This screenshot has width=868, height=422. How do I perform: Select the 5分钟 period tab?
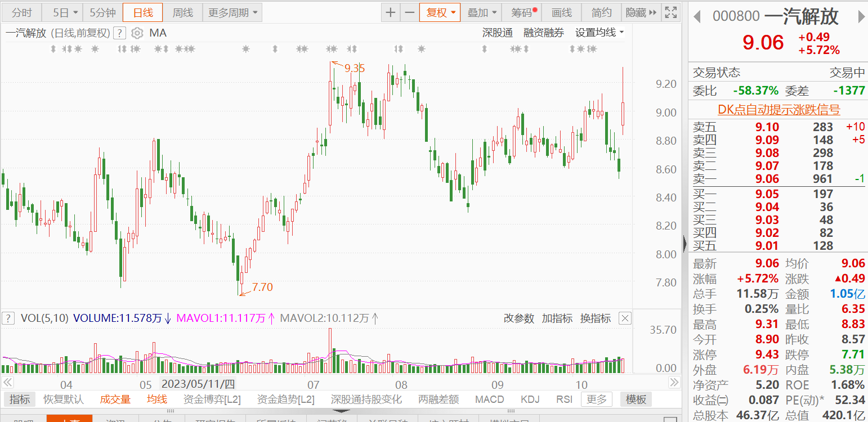[x=102, y=12]
